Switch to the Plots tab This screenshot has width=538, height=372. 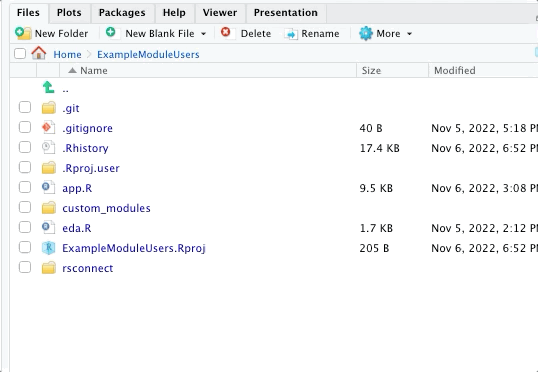(x=69, y=13)
